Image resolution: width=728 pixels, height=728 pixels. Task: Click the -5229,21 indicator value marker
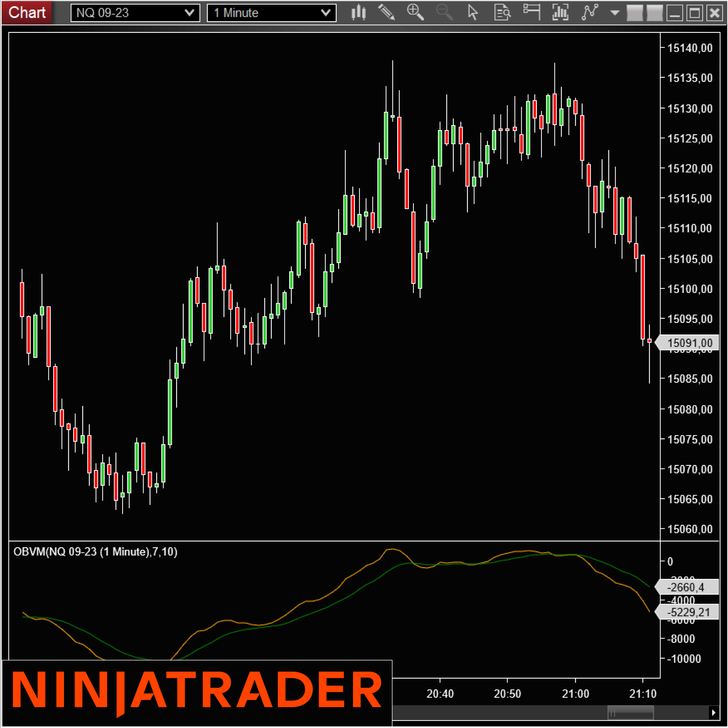(x=687, y=612)
